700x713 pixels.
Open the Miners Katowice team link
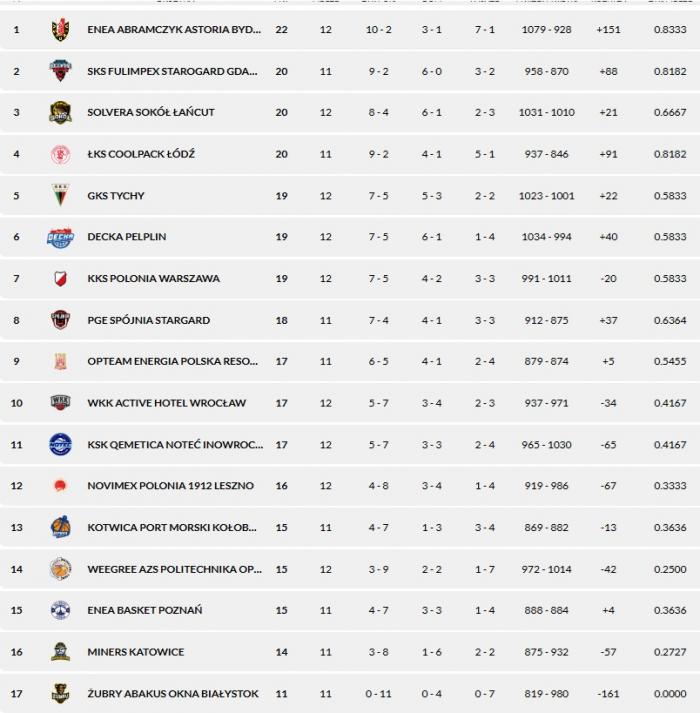pos(136,652)
